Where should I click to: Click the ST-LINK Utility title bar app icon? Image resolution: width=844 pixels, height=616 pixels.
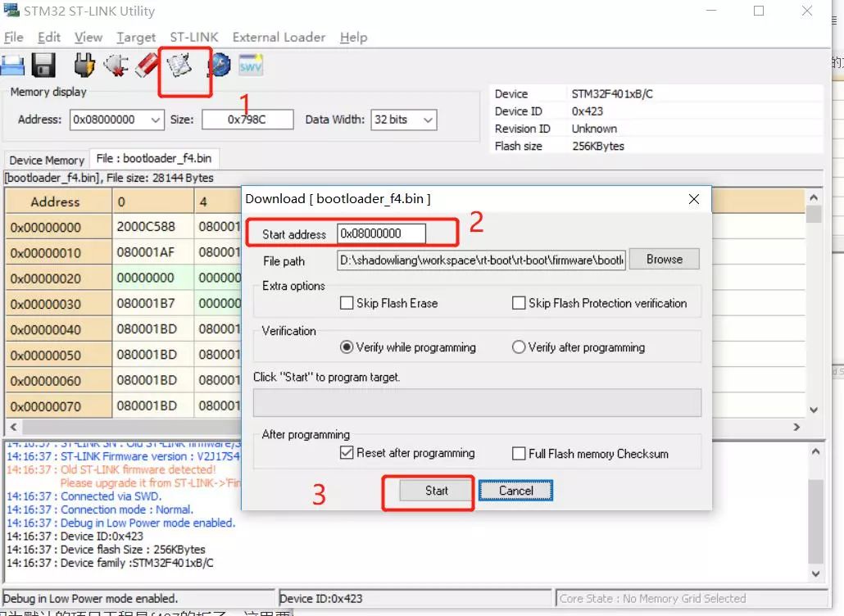[x=11, y=10]
